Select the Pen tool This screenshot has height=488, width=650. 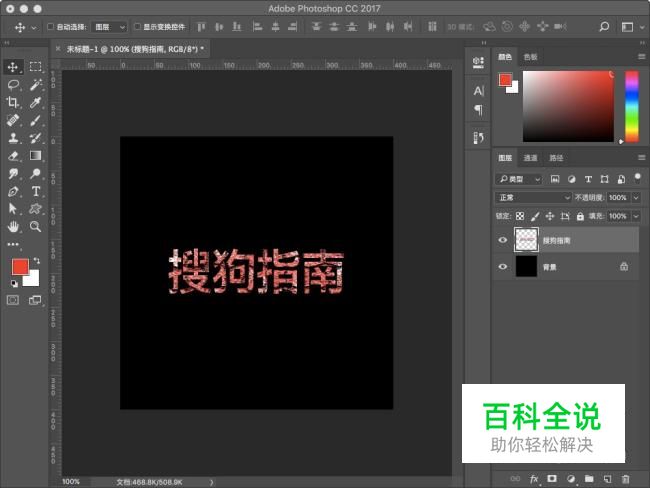13,191
